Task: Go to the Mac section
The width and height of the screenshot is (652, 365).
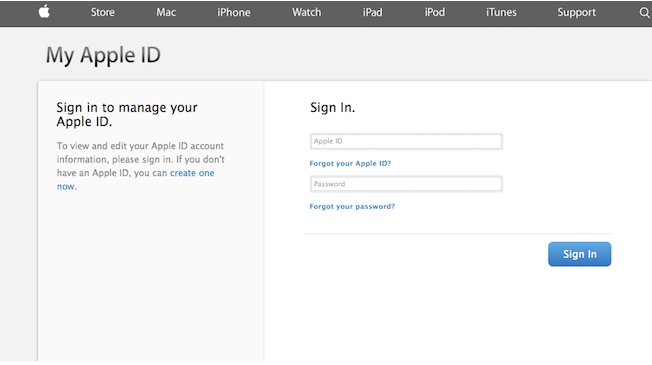Action: pos(166,12)
